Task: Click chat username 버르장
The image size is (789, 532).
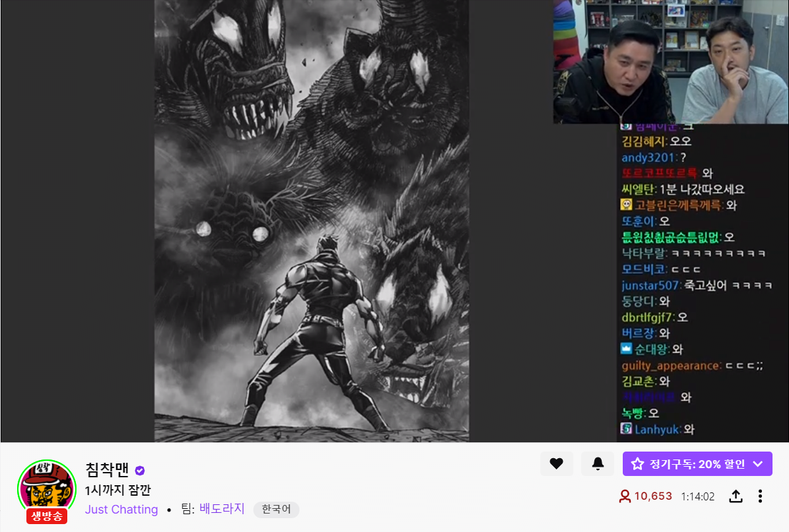Action: (x=637, y=334)
